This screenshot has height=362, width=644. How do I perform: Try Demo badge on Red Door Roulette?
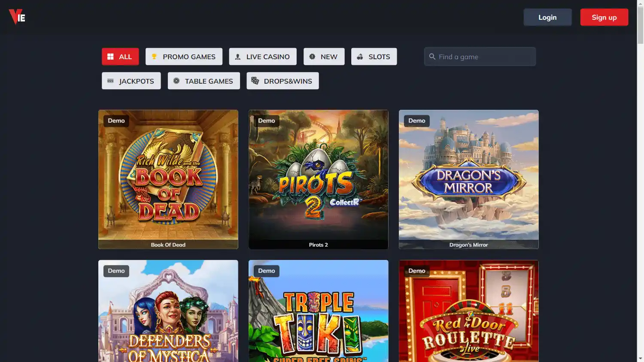417,271
